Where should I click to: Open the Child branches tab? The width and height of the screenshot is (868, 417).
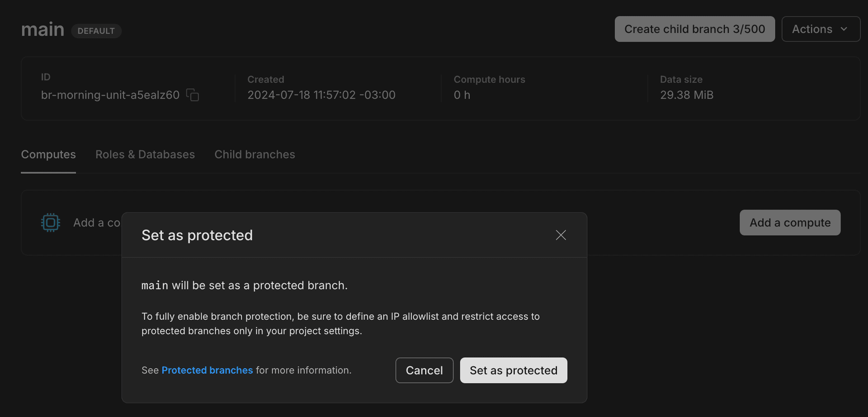tap(255, 154)
